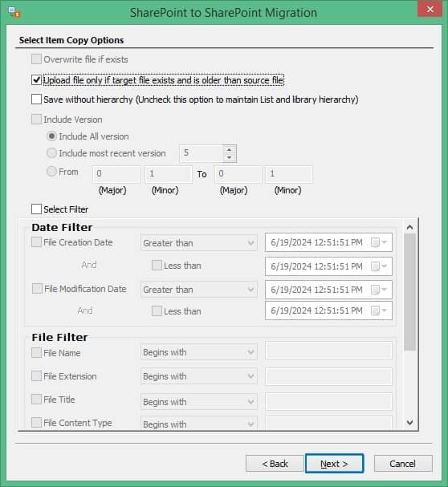Open calendar picker for File Creation Less than date
This screenshot has width=448, height=487.
379,266
